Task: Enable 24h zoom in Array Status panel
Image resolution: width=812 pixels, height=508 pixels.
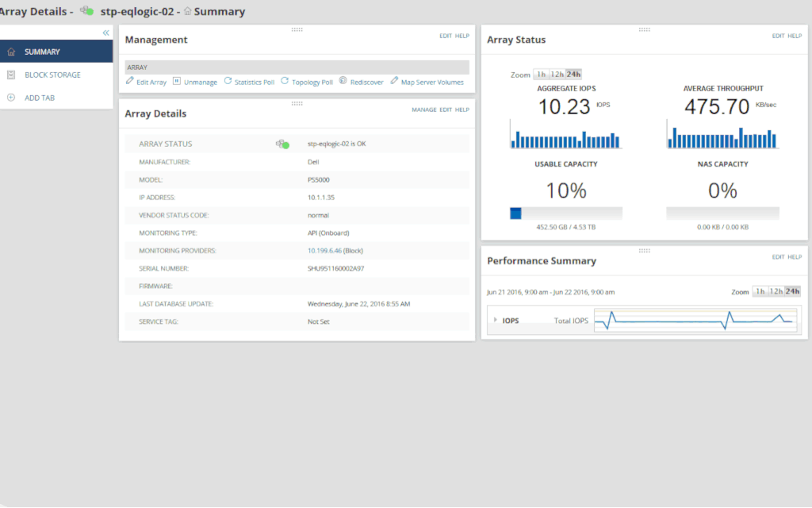Action: pyautogui.click(x=572, y=74)
